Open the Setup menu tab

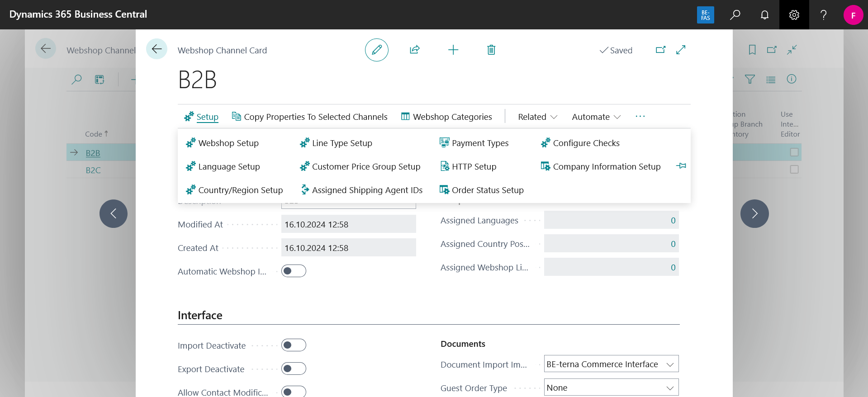(201, 117)
